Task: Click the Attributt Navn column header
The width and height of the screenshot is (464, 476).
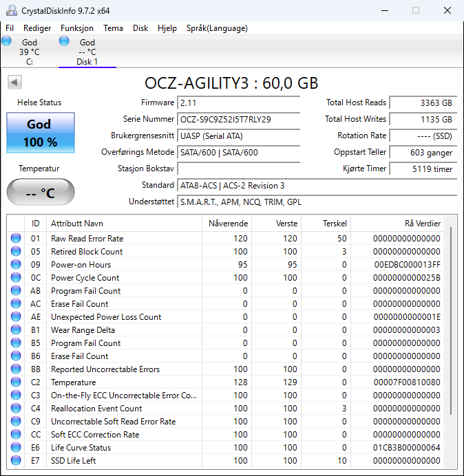Action: 124,224
